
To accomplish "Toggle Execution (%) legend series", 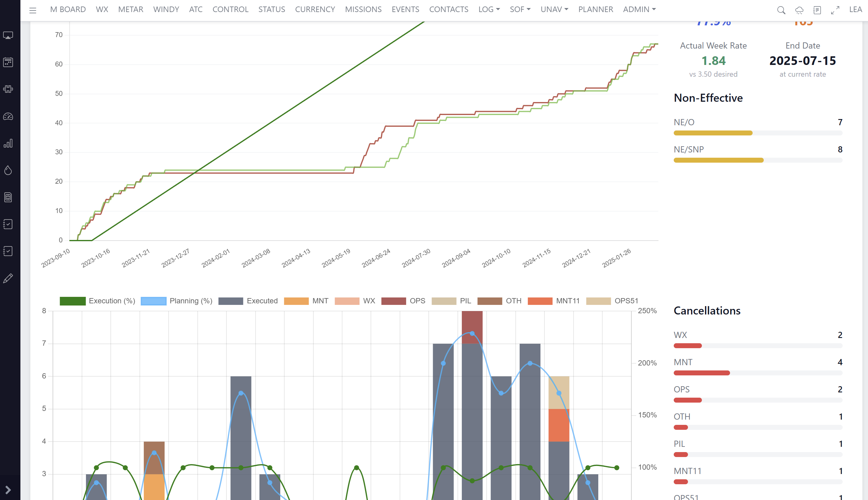I will click(x=97, y=301).
